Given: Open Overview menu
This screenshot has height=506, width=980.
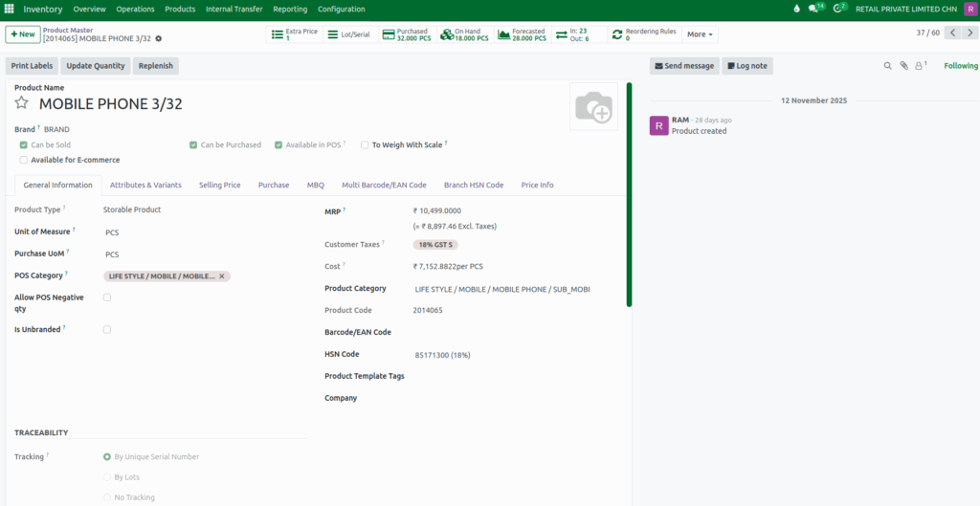Looking at the screenshot, I should pos(89,10).
